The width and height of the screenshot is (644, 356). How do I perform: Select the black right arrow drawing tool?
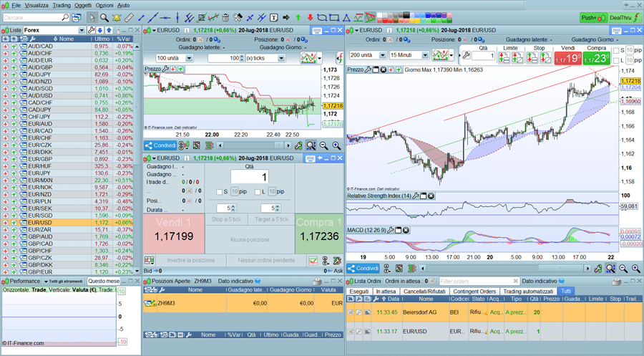286,18
